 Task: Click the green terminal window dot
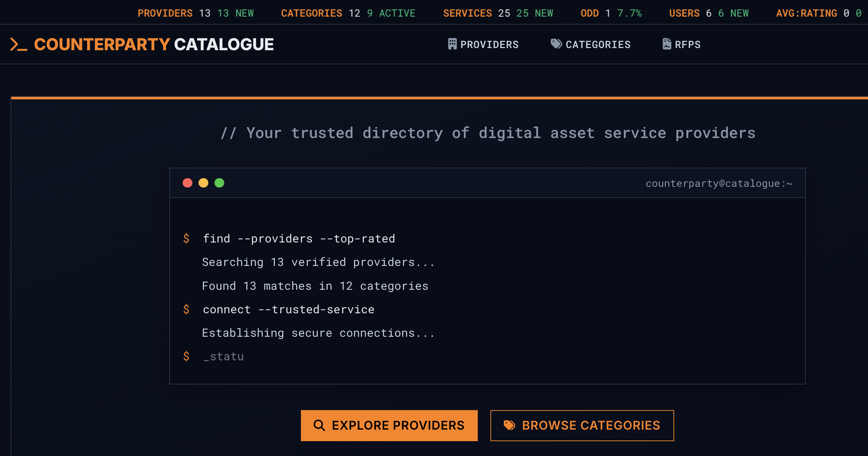click(x=220, y=183)
